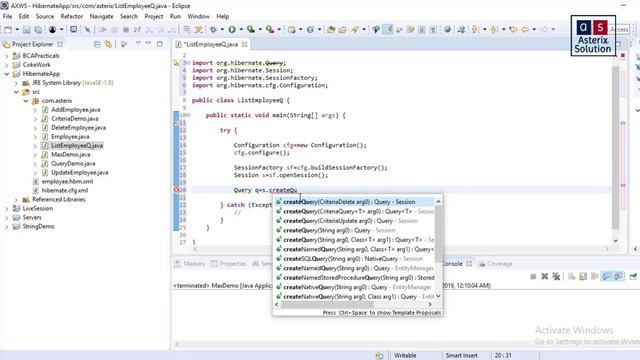Click the editor vertical scrollbar
Image resolution: width=640 pixels, height=360 pixels.
pyautogui.click(x=616, y=148)
